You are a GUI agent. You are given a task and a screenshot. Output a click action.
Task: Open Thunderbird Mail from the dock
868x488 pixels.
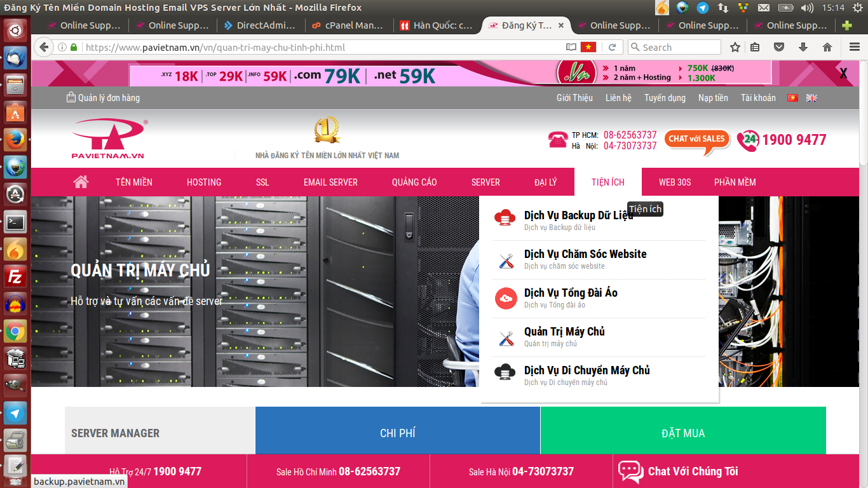pos(15,58)
